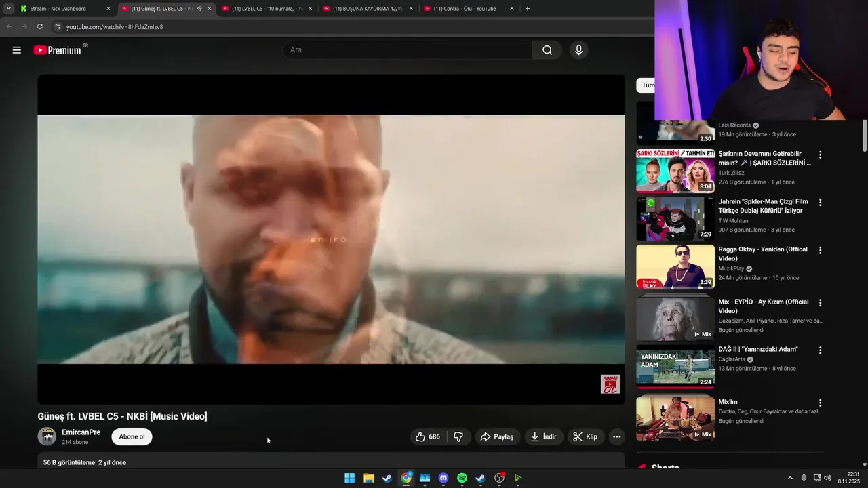868x488 pixels.
Task: Download the video with İndir
Action: [x=544, y=436]
